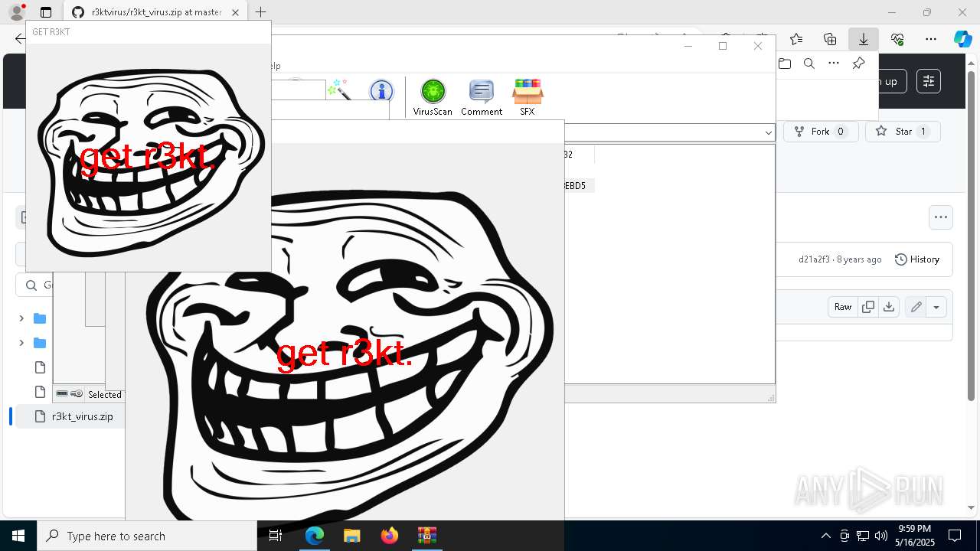The width and height of the screenshot is (980, 551).
Task: Open the Windows Start menu
Action: click(x=18, y=536)
